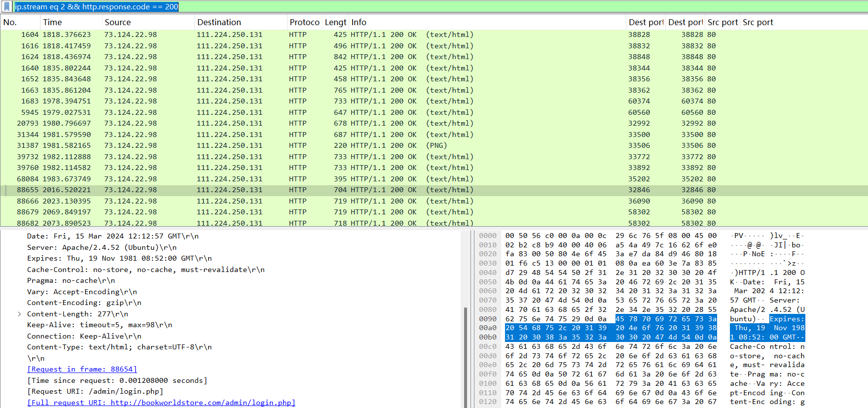The image size is (868, 408).
Task: Select packet number 1616
Action: (434, 46)
